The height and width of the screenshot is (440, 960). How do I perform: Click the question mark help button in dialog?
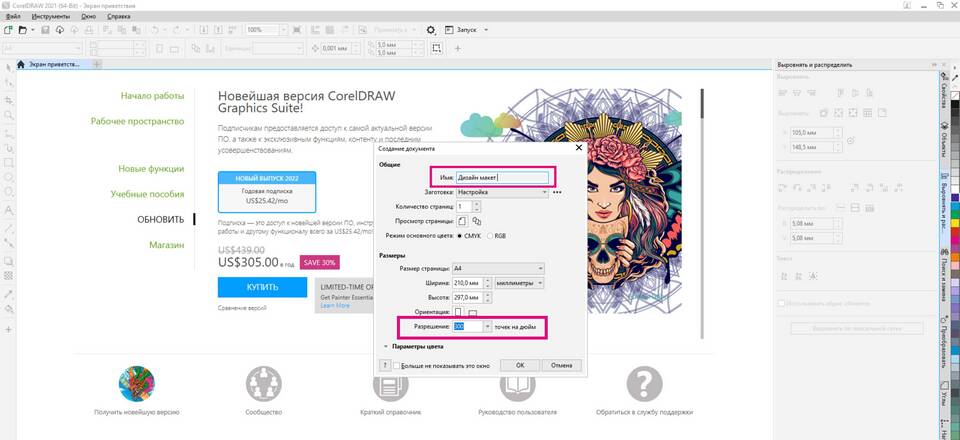pyautogui.click(x=384, y=365)
